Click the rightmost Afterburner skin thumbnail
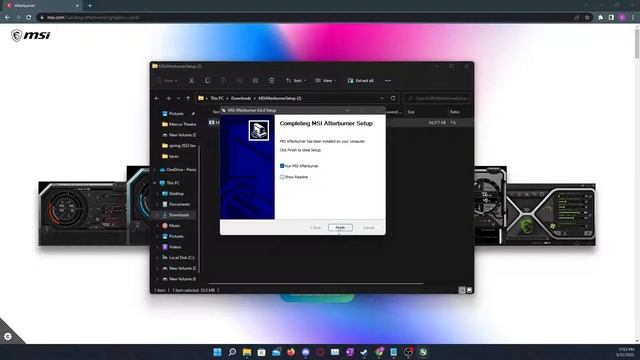This screenshot has width=640, height=360. coord(551,215)
